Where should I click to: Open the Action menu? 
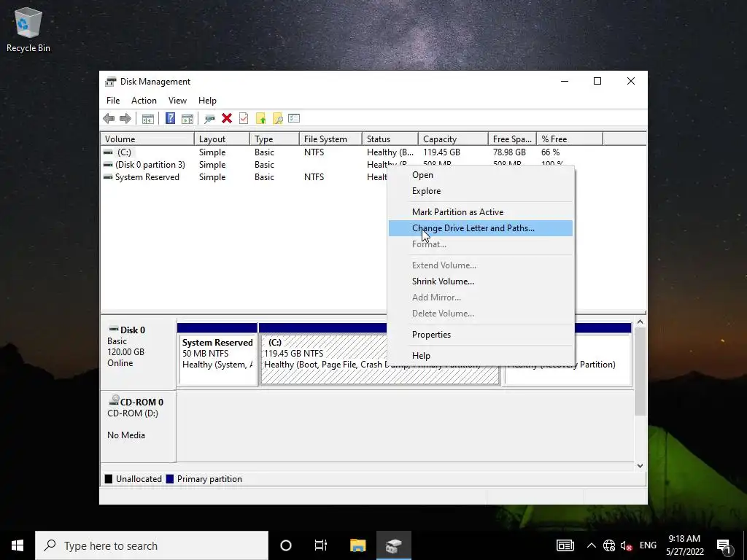coord(144,101)
